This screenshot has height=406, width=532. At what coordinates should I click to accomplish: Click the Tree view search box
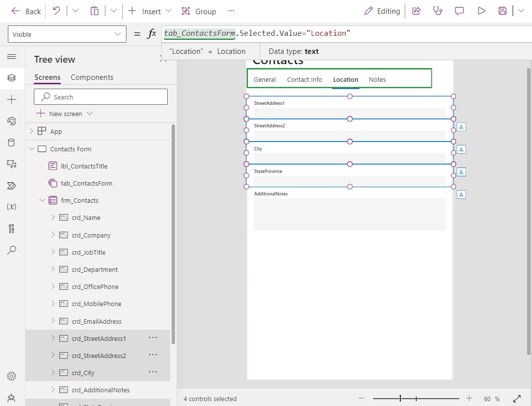[100, 96]
